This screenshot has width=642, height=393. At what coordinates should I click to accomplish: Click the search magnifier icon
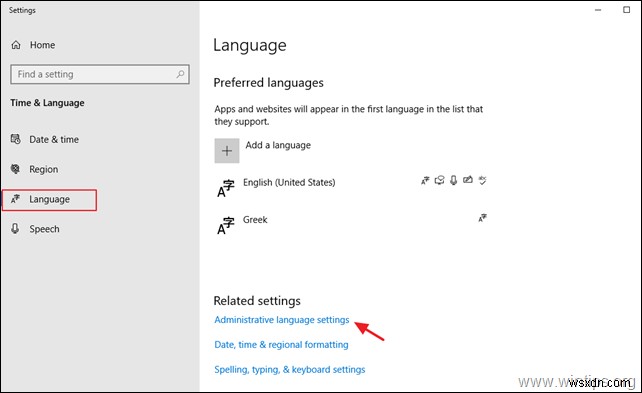point(180,74)
